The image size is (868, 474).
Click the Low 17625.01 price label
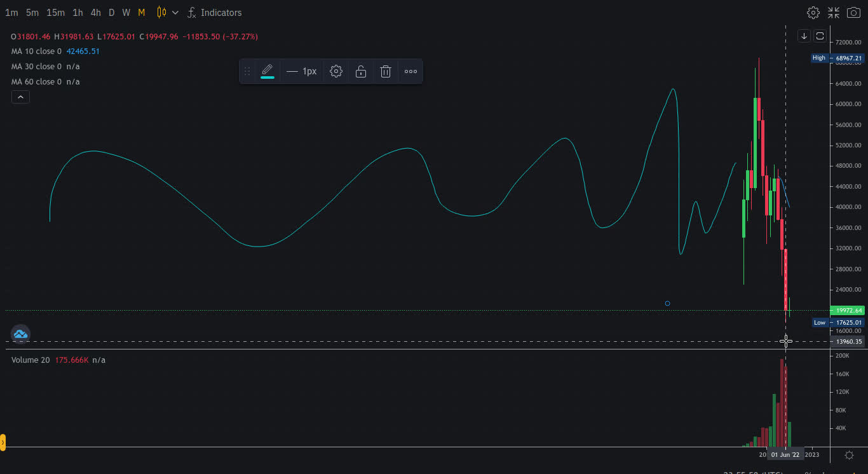[x=838, y=323]
